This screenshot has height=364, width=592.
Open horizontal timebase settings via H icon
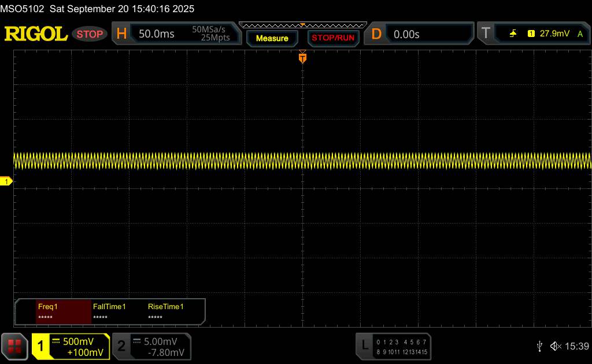tap(121, 34)
